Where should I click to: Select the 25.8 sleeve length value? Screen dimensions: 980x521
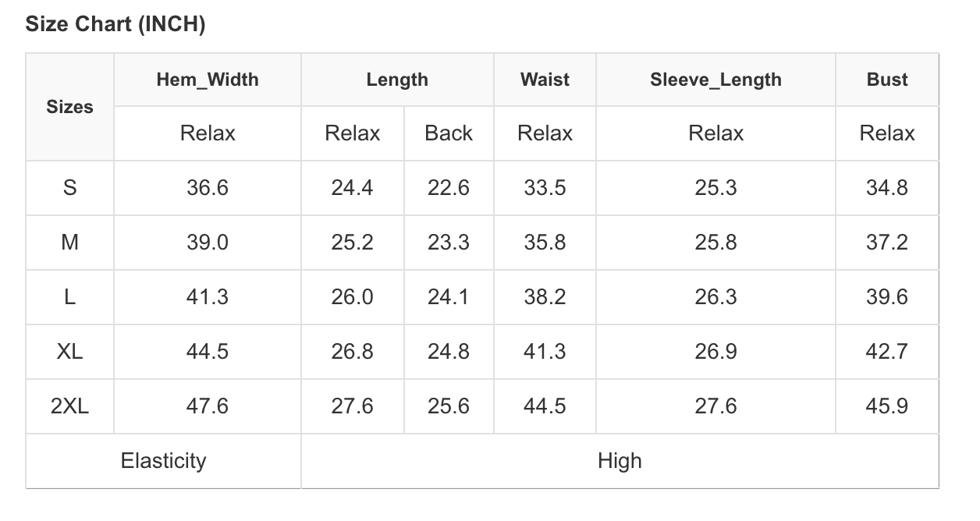click(x=715, y=243)
